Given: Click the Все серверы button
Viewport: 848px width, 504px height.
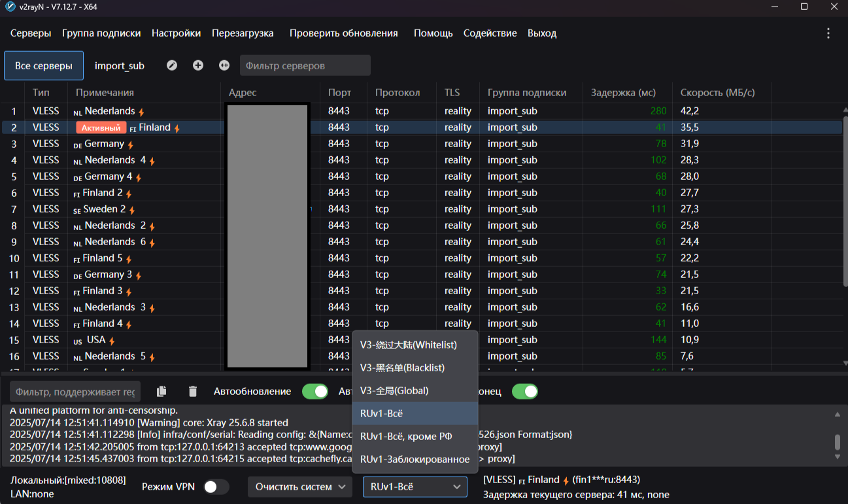Looking at the screenshot, I should click(44, 65).
